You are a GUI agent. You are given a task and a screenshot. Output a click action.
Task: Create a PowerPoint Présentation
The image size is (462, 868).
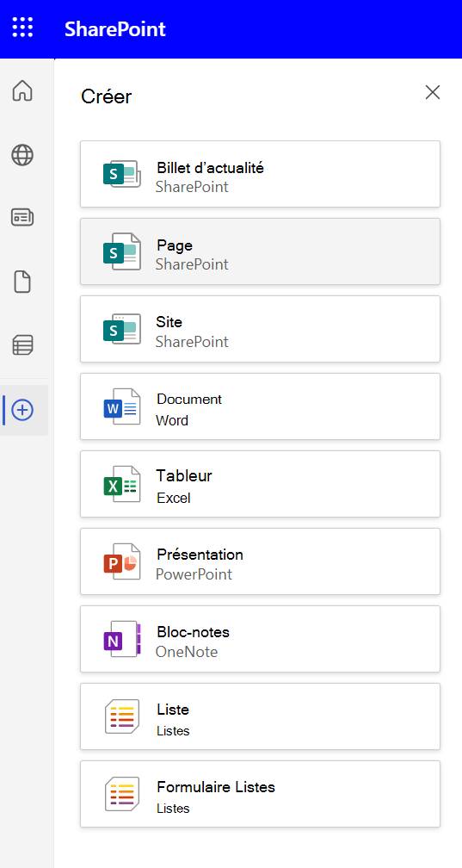(260, 561)
